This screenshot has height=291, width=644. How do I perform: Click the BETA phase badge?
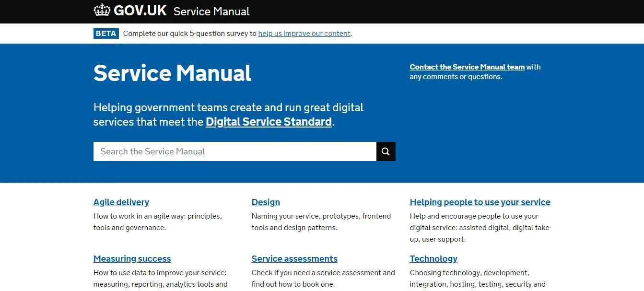(x=106, y=34)
